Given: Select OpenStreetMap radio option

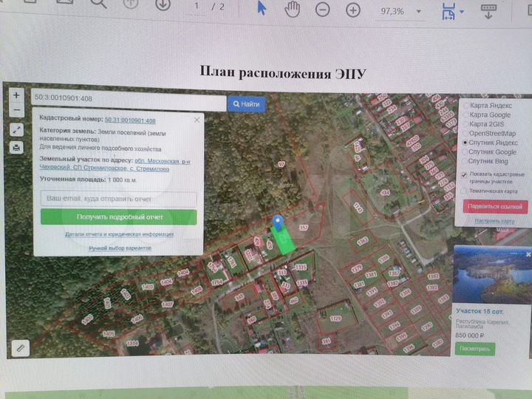Looking at the screenshot, I should [465, 133].
